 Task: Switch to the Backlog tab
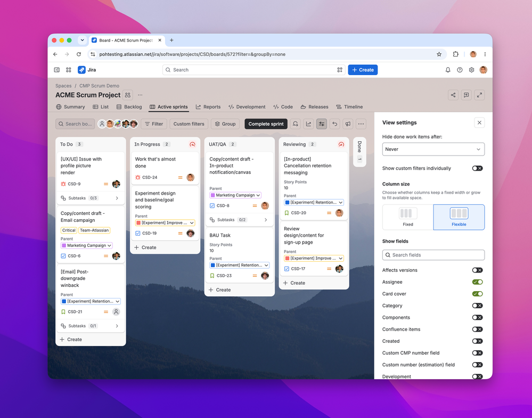tap(129, 107)
